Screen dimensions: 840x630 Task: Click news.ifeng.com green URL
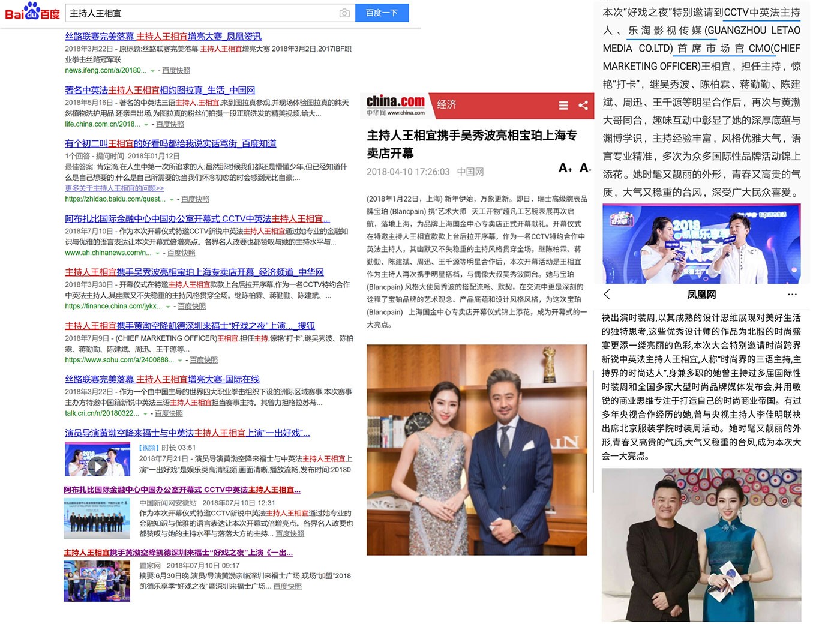point(106,71)
